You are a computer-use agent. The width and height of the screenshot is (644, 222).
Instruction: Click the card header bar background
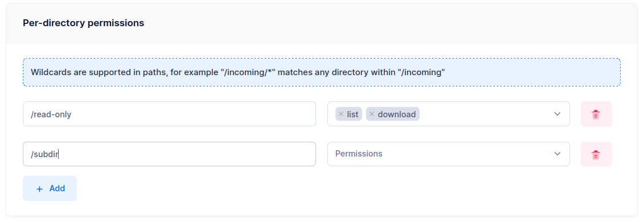tap(322, 23)
